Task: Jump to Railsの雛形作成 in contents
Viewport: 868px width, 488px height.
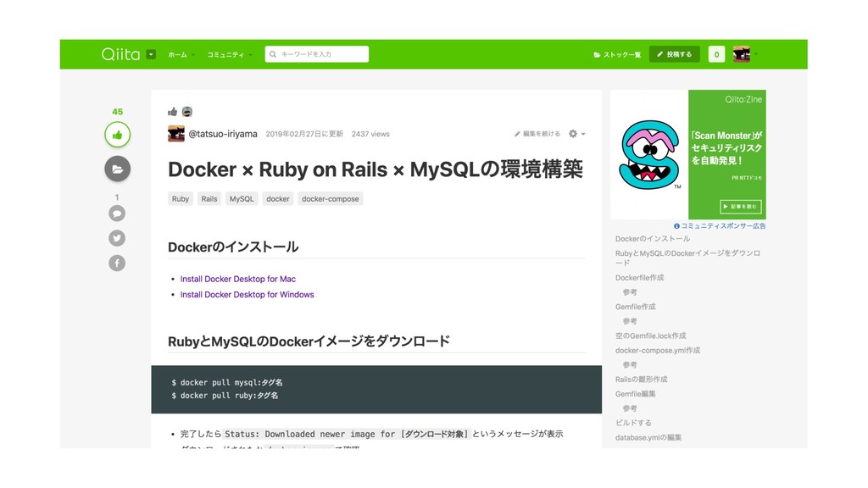Action: click(641, 380)
